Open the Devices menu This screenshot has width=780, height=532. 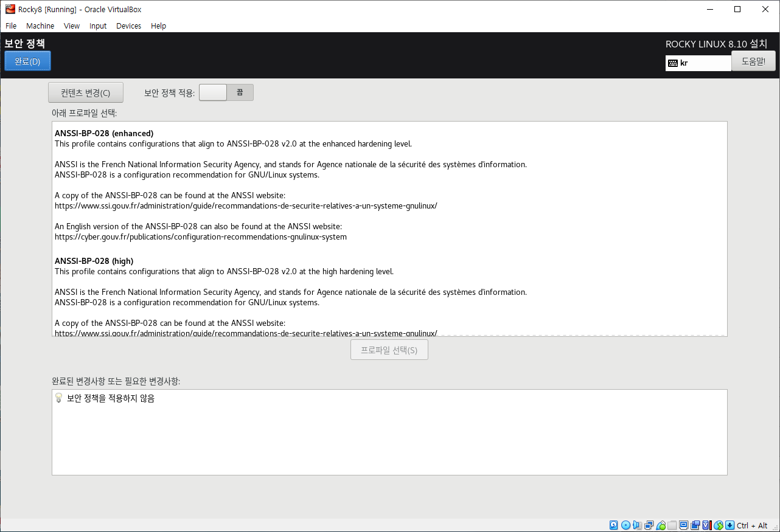pos(128,26)
